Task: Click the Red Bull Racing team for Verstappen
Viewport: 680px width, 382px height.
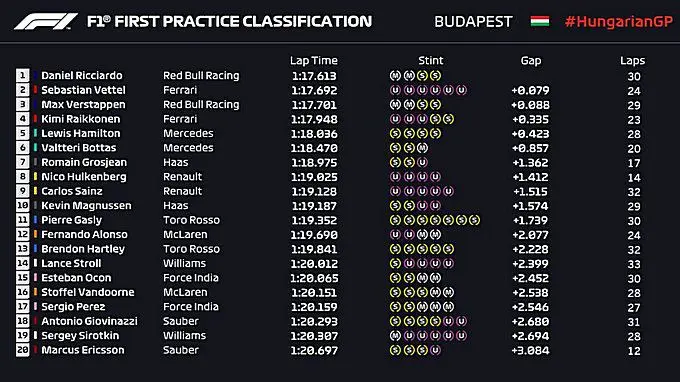Action: pos(201,104)
